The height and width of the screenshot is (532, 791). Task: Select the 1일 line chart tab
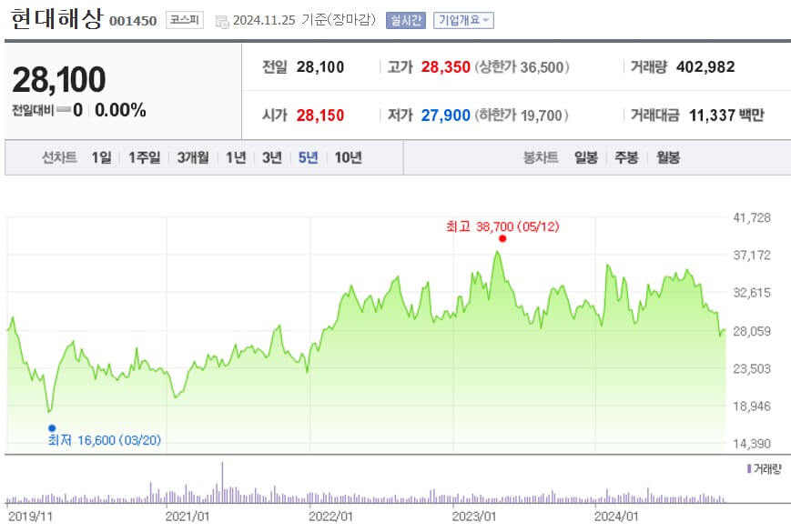point(101,157)
